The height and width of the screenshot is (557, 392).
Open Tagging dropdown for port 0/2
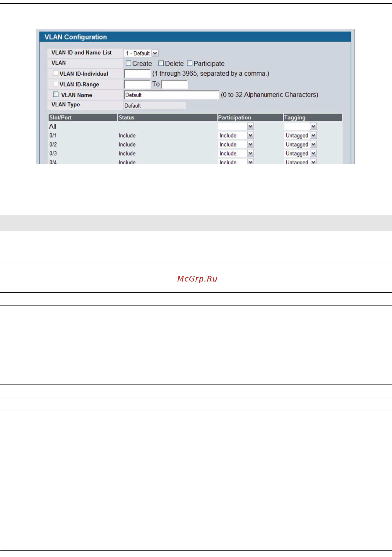tap(300, 144)
